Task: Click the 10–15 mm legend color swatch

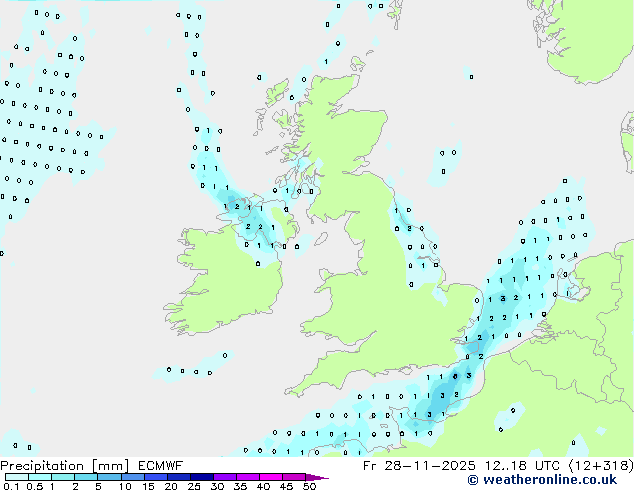Action: click(x=133, y=477)
